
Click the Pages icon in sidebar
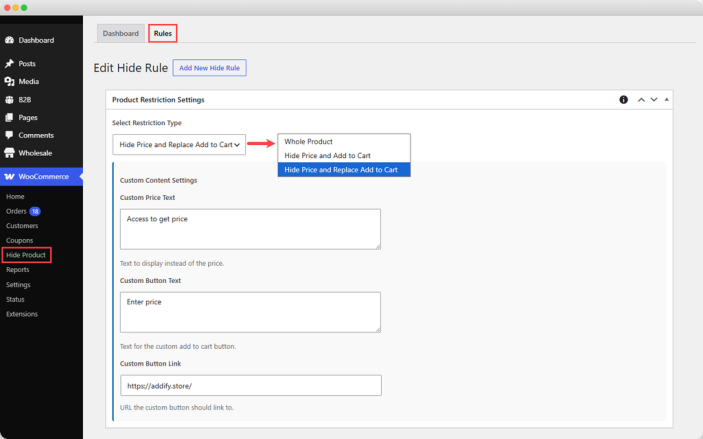(9, 117)
